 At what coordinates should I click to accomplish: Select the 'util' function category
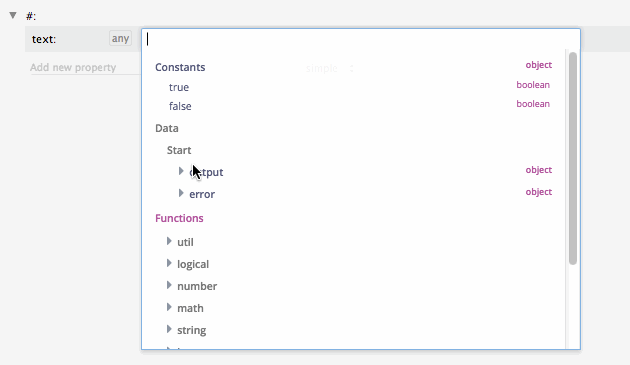pos(185,242)
